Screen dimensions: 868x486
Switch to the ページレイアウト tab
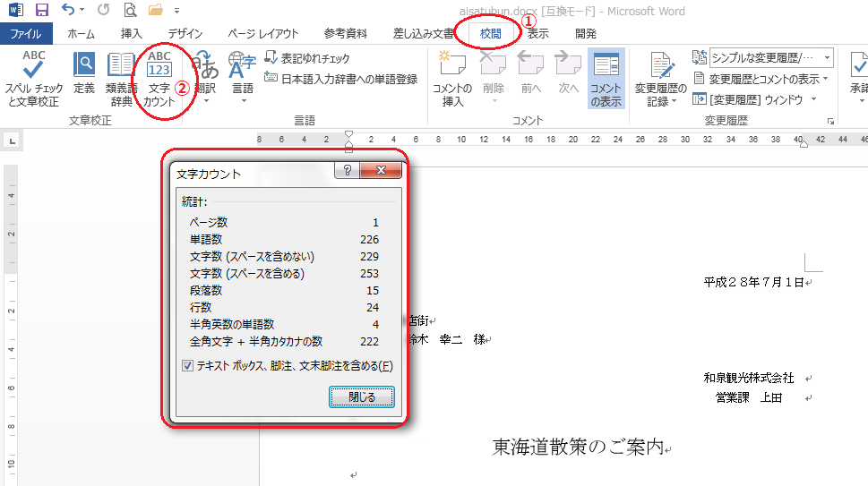263,34
